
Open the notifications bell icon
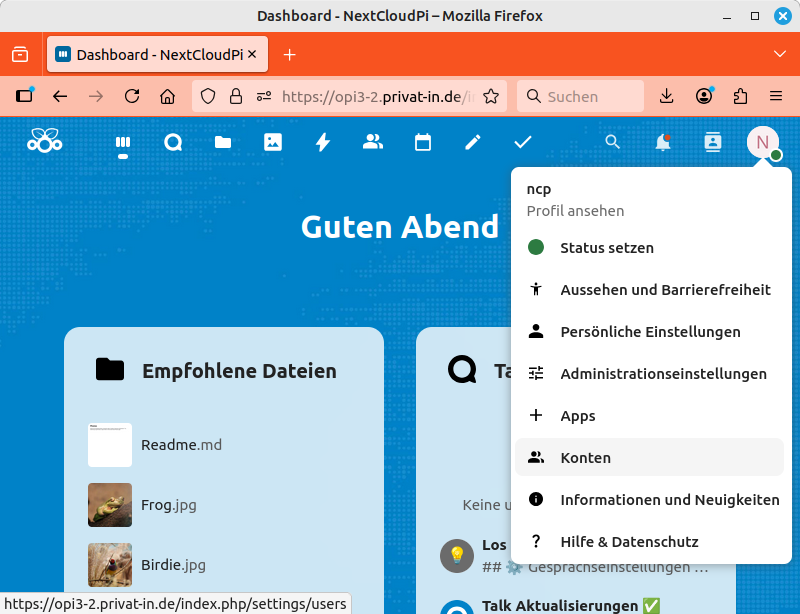[x=663, y=142]
